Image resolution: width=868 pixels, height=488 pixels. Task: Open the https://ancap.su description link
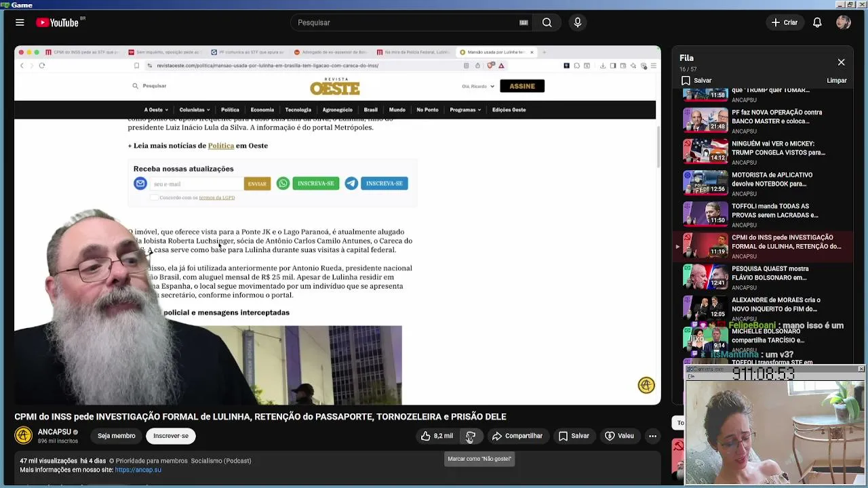[138, 470]
